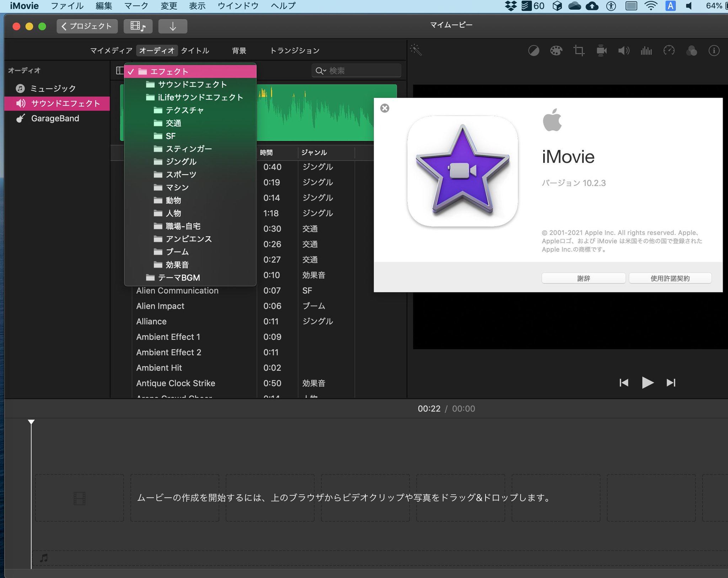Choose アンビエンス folder in dropdown
728x578 pixels.
[190, 239]
